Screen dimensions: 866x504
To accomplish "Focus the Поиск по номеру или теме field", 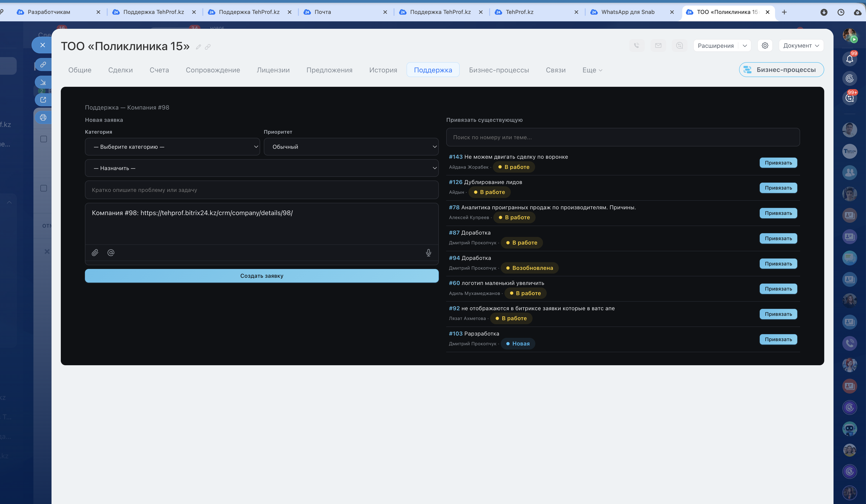I will (x=622, y=137).
